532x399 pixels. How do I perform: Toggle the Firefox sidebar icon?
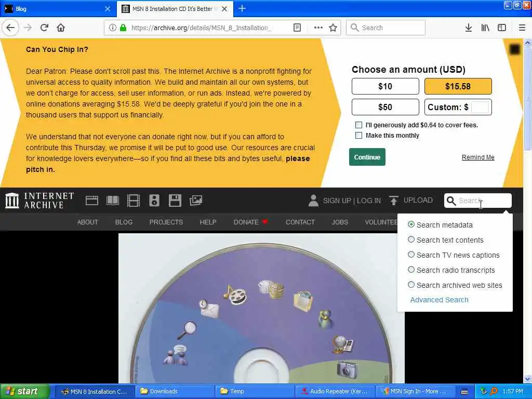pos(502,28)
